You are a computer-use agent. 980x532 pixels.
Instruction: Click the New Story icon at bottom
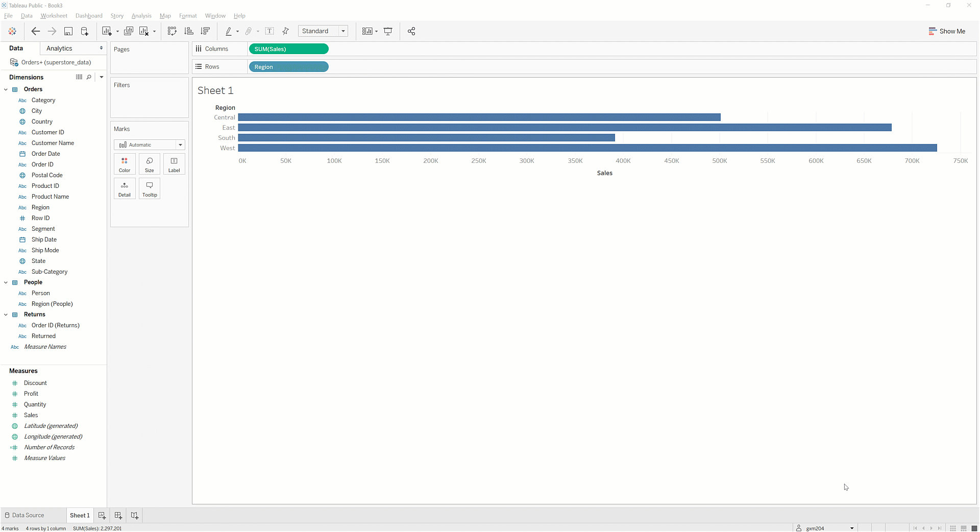(x=134, y=516)
